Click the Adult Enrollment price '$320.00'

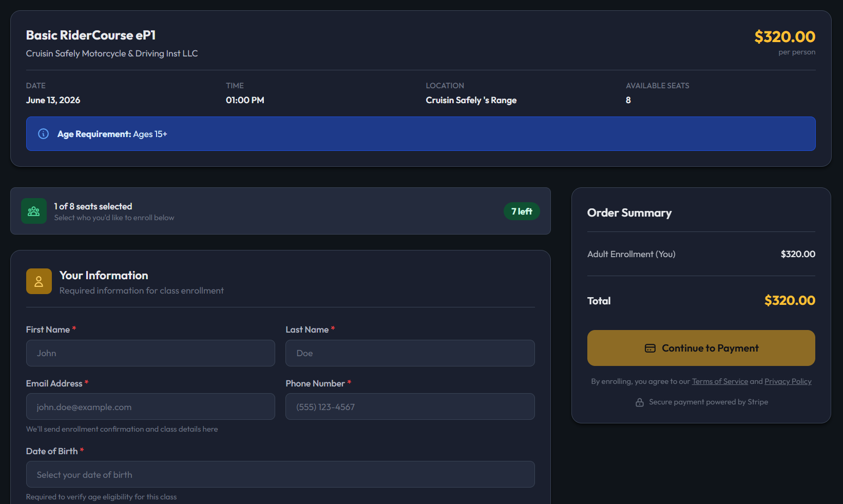click(798, 254)
